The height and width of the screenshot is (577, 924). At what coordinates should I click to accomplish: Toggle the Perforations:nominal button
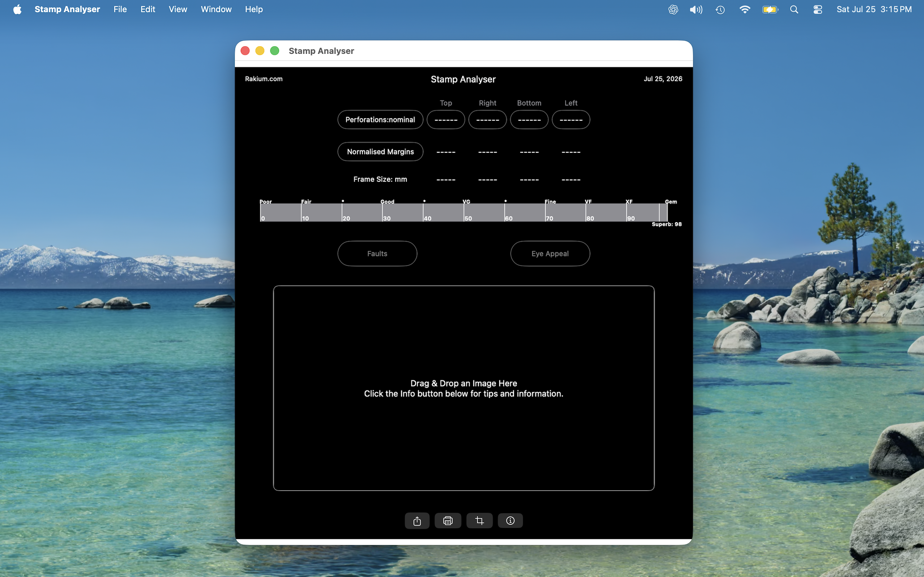point(380,120)
